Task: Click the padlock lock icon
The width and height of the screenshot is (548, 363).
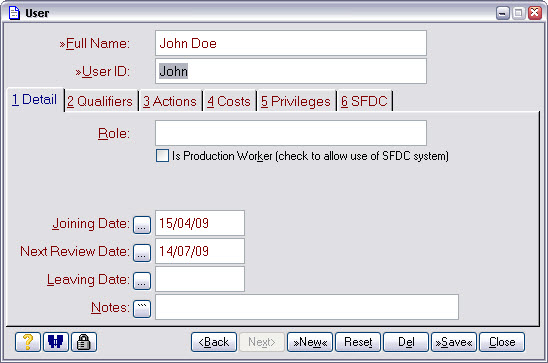Action: click(84, 342)
